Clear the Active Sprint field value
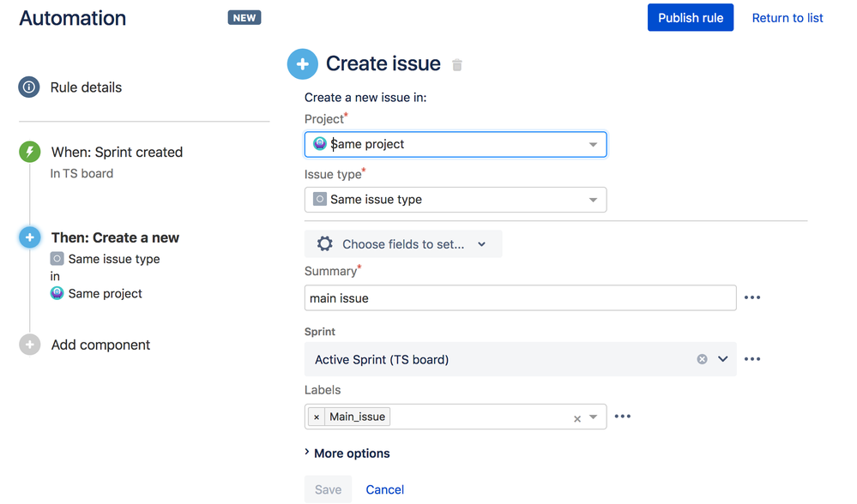This screenshot has width=857, height=504. (702, 359)
